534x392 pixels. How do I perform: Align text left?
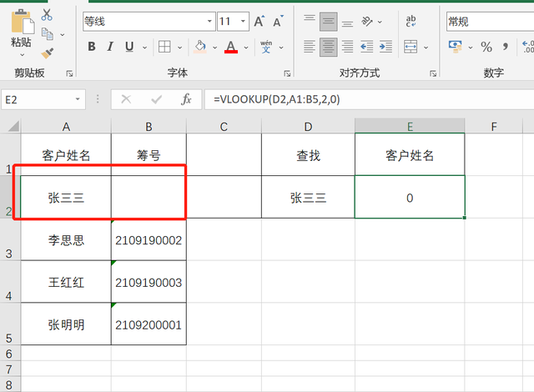point(310,47)
